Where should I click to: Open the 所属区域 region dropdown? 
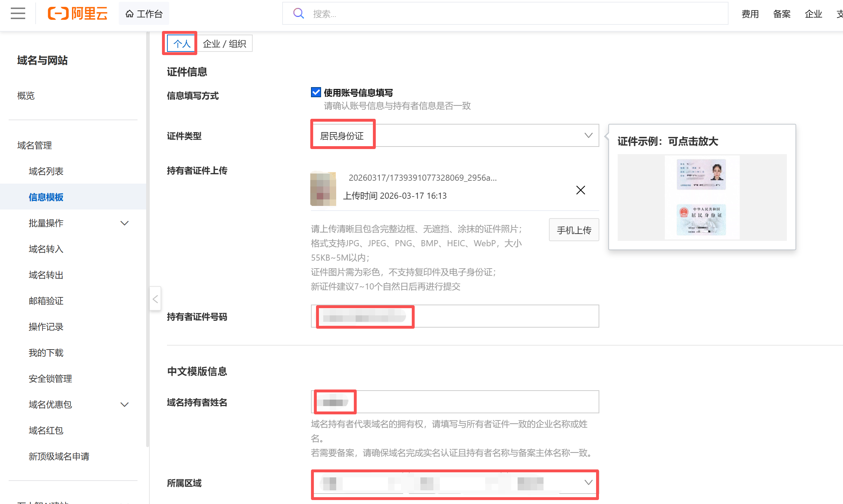(x=455, y=483)
